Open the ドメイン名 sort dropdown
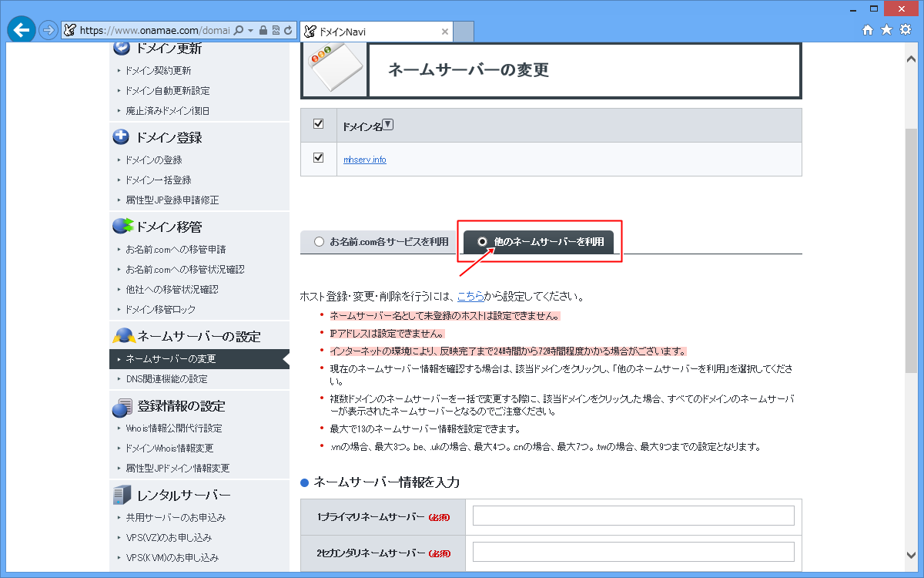 pyautogui.click(x=389, y=124)
